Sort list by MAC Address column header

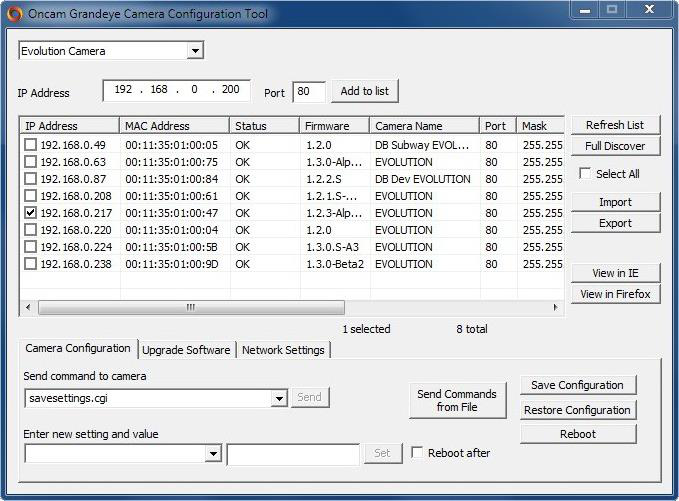[174, 126]
